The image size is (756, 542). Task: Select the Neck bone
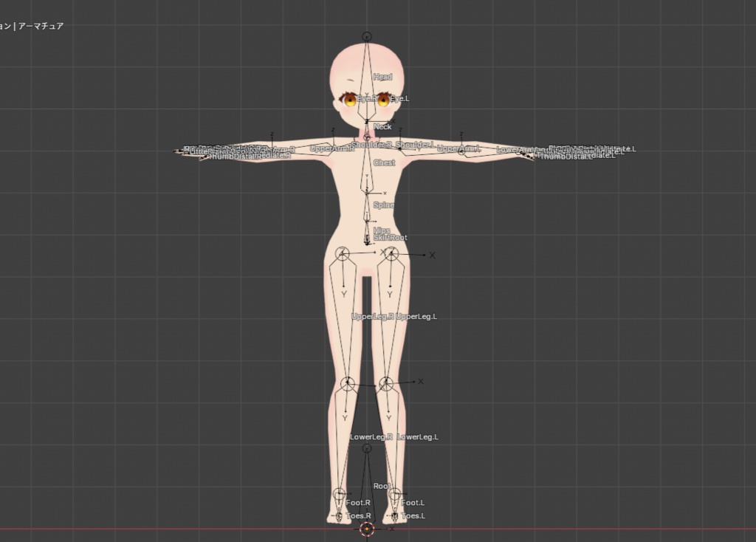382,127
